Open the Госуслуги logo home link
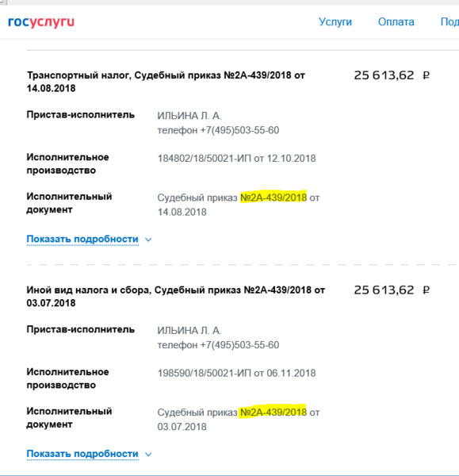Image resolution: width=459 pixels, height=476 pixels. [x=41, y=22]
